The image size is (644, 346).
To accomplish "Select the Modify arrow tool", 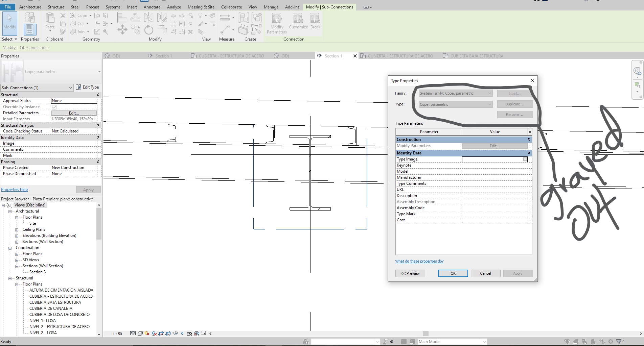I will click(10, 23).
